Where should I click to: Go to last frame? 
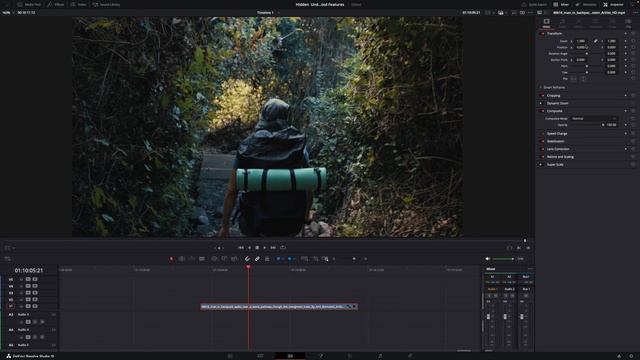pos(273,248)
